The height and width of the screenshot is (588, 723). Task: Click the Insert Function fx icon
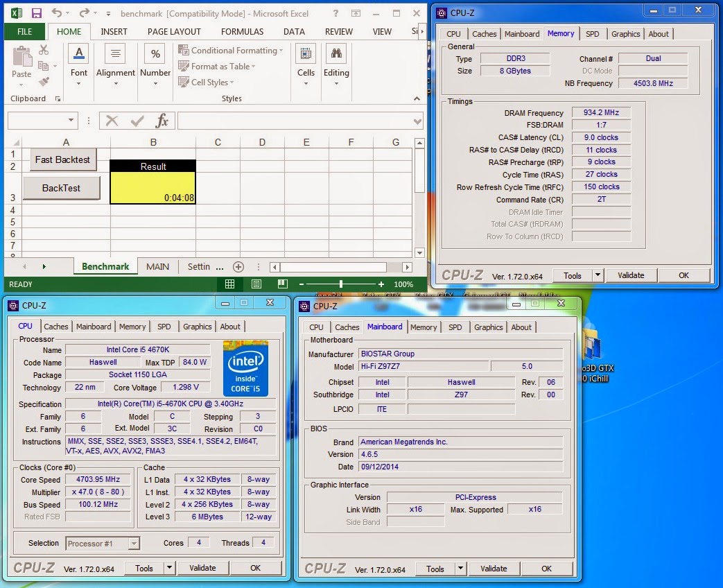tap(162, 121)
